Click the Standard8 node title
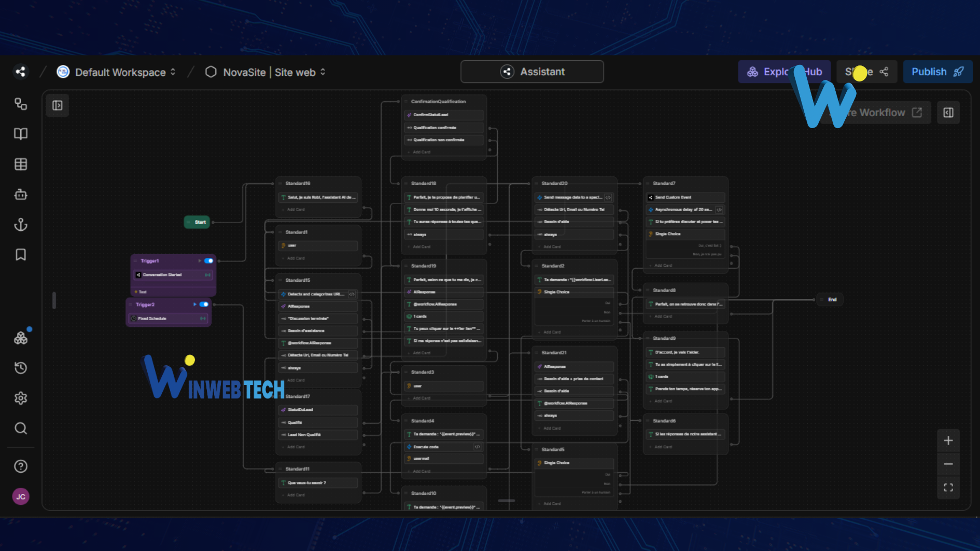This screenshot has width=980, height=551. coord(664,291)
